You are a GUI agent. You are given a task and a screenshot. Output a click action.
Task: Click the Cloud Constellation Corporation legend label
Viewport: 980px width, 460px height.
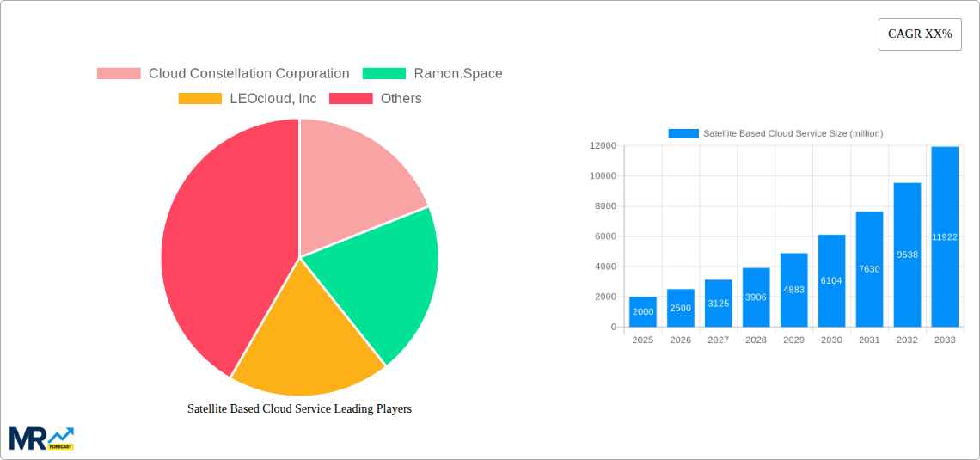pyautogui.click(x=248, y=74)
